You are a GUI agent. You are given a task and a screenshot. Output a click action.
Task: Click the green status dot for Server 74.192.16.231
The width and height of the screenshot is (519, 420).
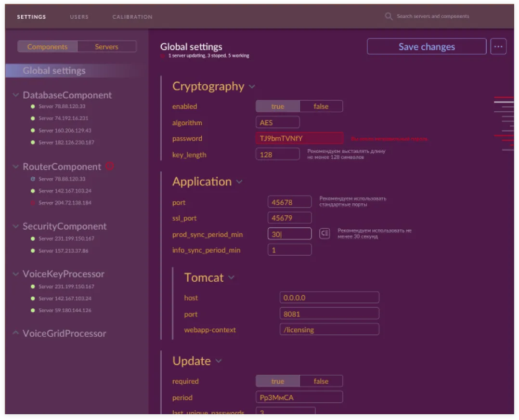(x=33, y=118)
